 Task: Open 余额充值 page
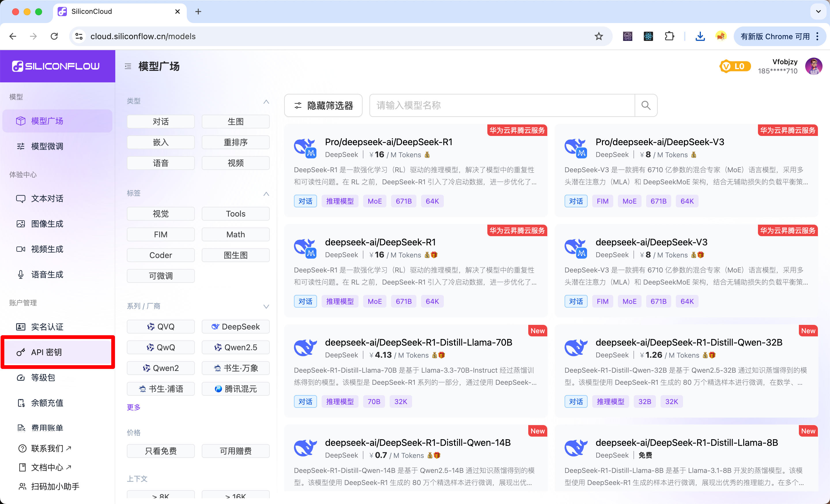coord(57,403)
